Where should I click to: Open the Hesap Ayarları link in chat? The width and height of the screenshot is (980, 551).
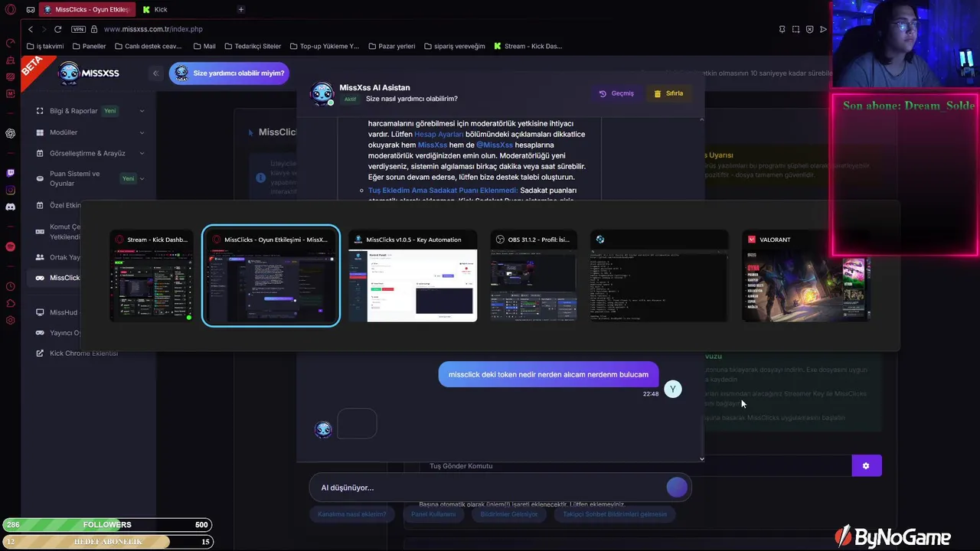coord(439,134)
